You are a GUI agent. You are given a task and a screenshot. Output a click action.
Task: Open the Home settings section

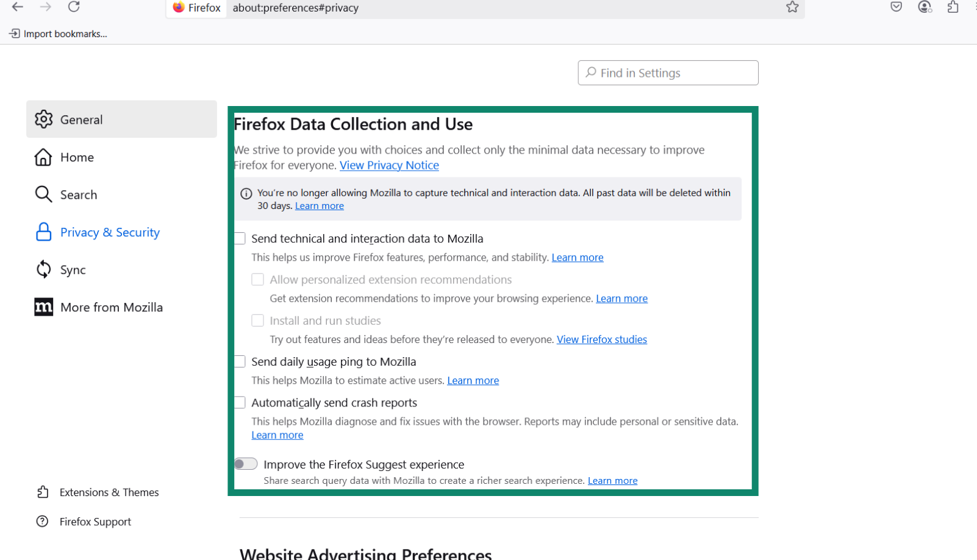coord(77,157)
